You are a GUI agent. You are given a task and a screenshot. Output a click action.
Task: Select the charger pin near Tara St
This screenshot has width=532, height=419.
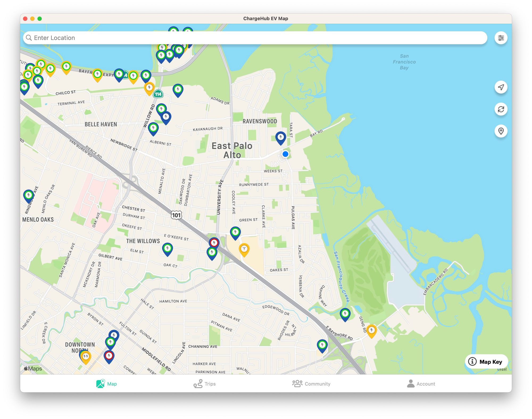point(280,138)
